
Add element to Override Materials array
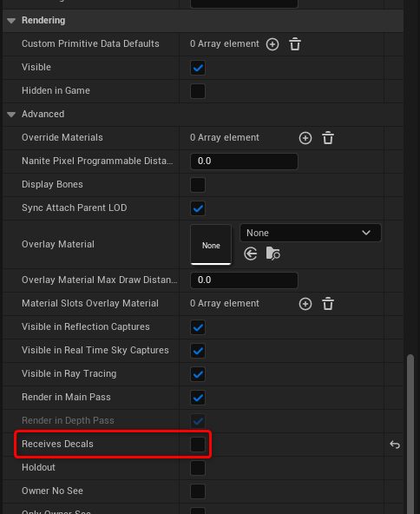tap(305, 138)
